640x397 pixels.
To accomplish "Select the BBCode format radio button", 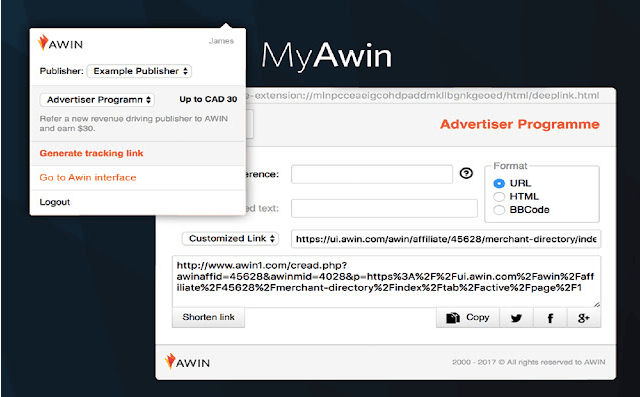I will 499,210.
